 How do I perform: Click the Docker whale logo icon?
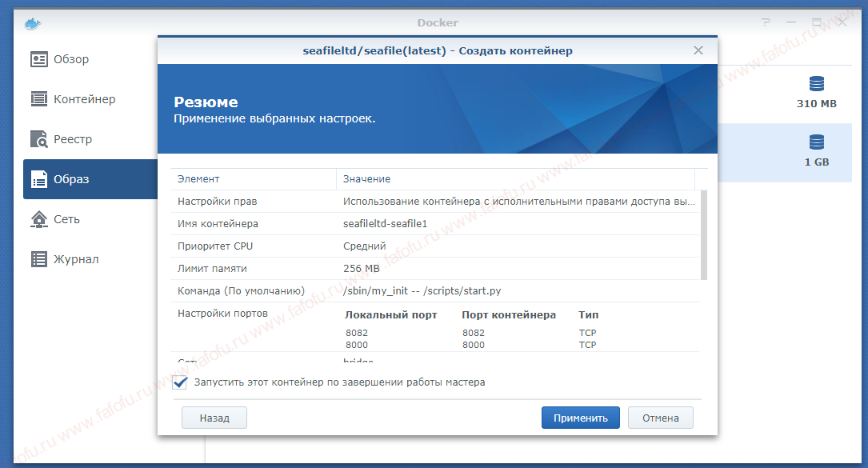[x=33, y=23]
